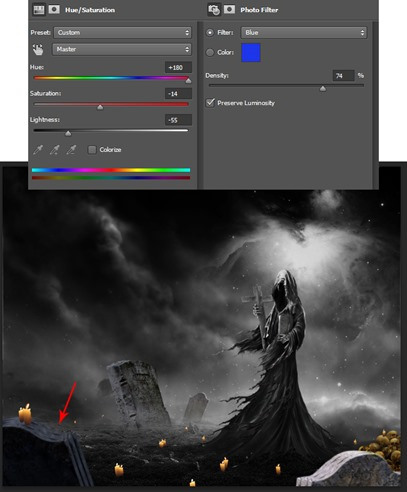The width and height of the screenshot is (407, 492).
Task: Click the Hue slider handle
Action: pos(188,81)
